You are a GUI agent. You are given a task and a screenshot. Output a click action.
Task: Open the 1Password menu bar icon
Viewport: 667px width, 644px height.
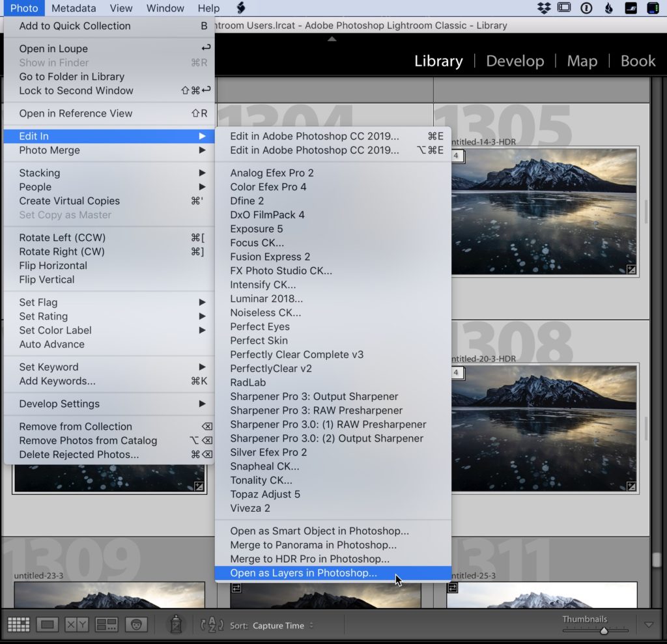coord(586,8)
